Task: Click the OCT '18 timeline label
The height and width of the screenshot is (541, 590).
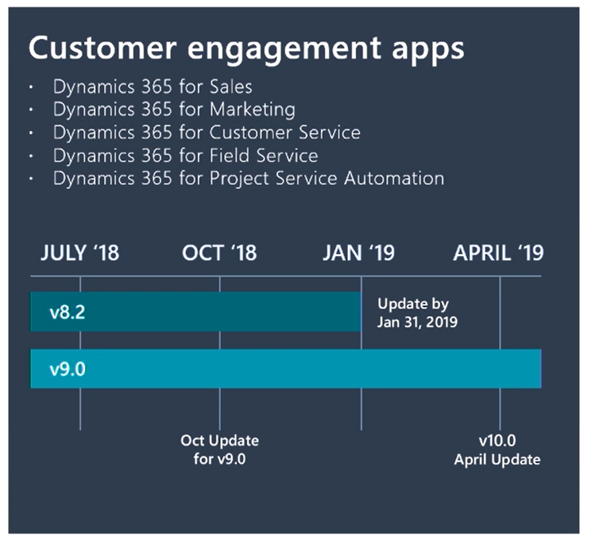Action: point(219,253)
